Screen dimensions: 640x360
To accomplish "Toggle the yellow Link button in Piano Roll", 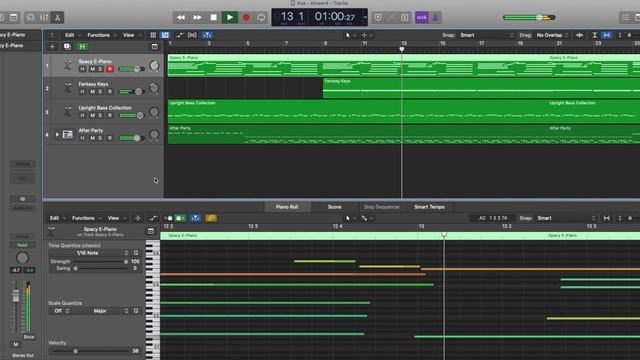I will click(x=211, y=218).
